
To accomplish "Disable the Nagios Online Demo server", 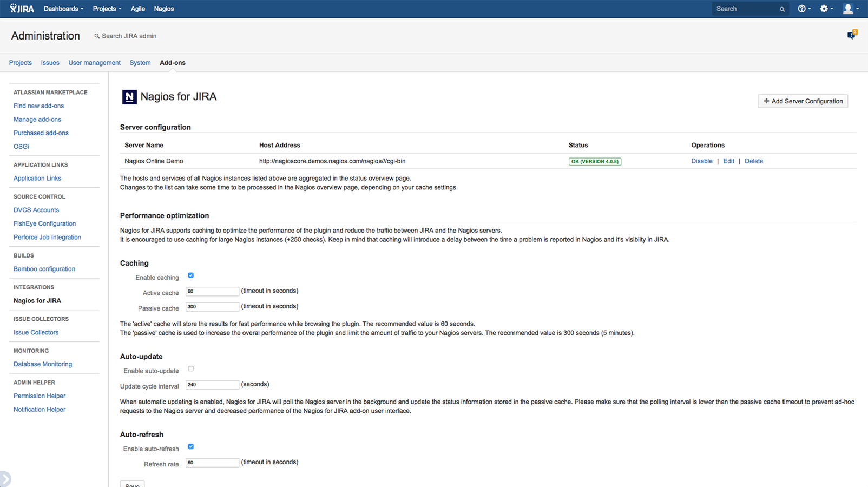I will (701, 161).
